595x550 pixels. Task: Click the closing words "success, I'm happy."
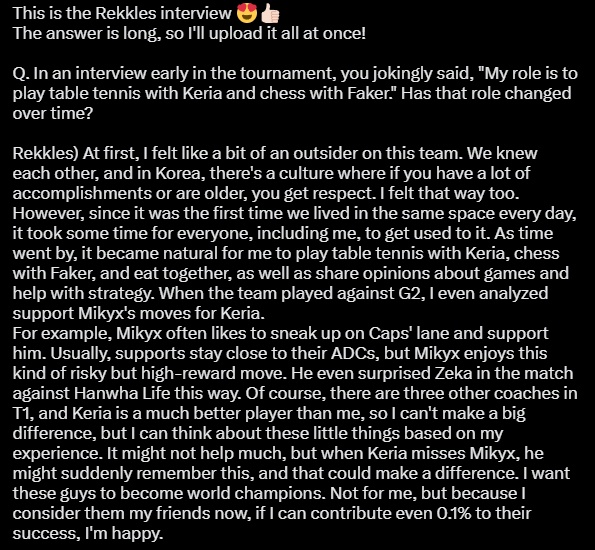88,534
